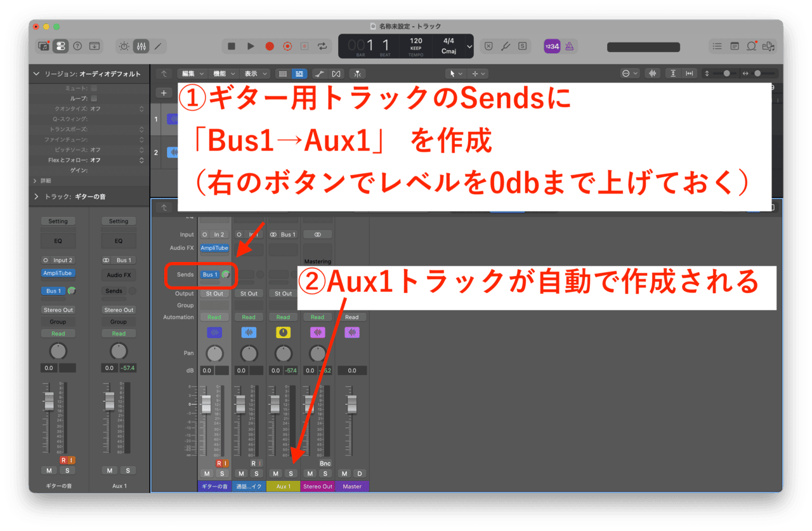Enable the Solo S button in control bar
The image size is (812, 531).
522,46
